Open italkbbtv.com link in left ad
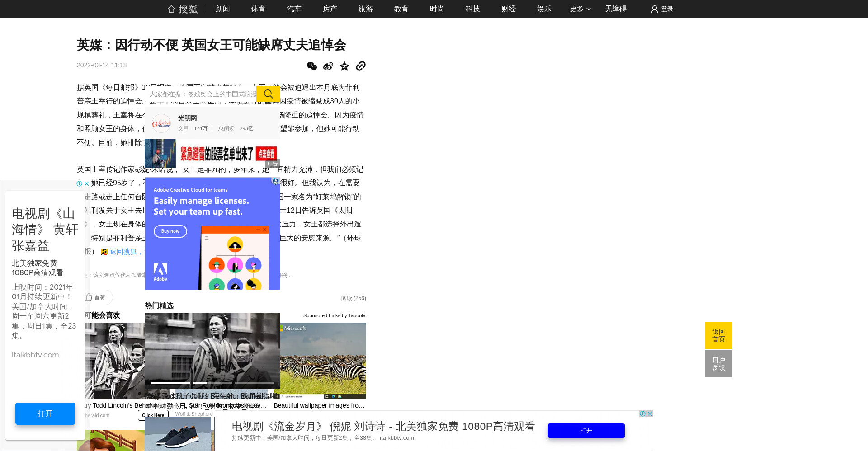Image resolution: width=868 pixels, height=451 pixels. point(35,355)
